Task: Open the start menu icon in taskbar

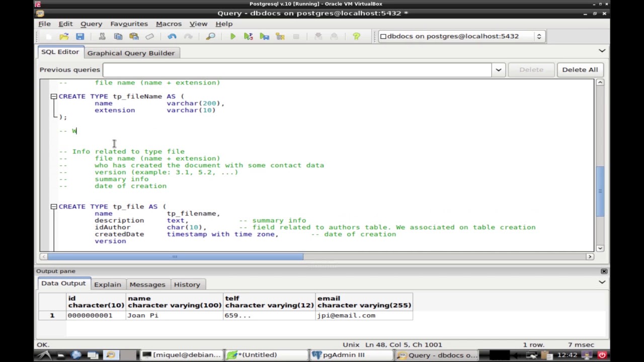Action: click(x=44, y=355)
